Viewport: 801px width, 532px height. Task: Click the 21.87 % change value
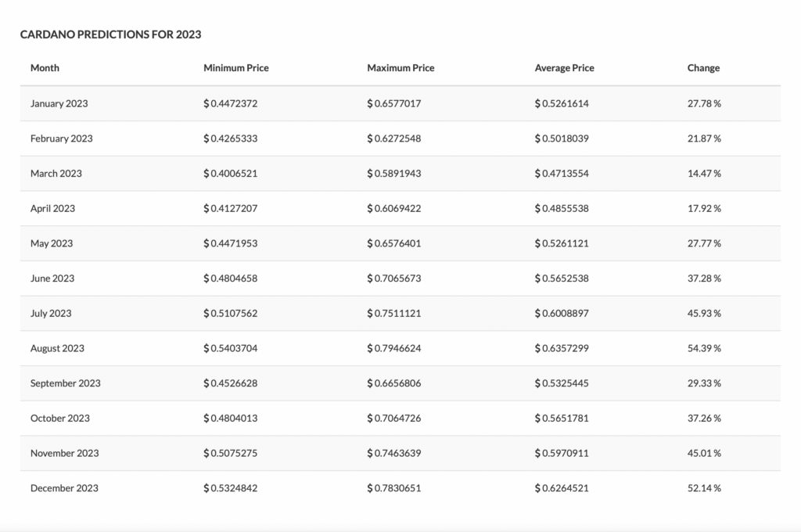pos(704,138)
